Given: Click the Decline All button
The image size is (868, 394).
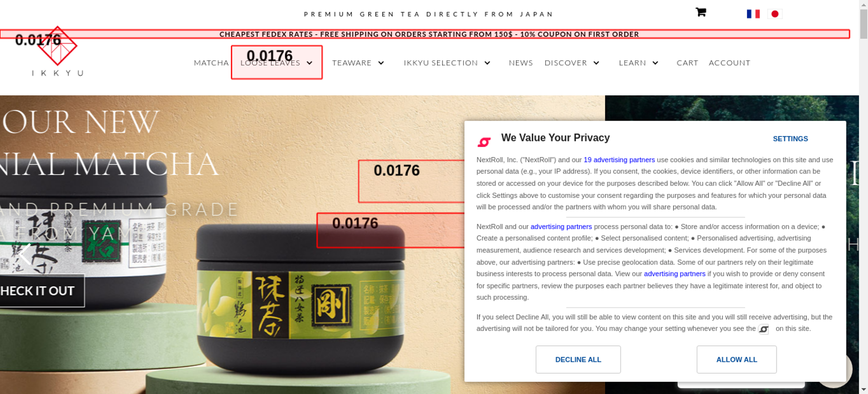Looking at the screenshot, I should click(x=578, y=359).
